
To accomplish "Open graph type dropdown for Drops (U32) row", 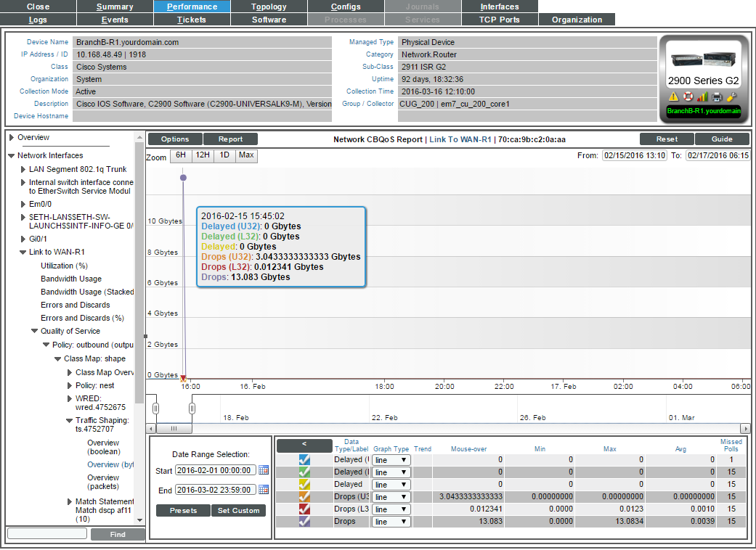I will (x=391, y=497).
